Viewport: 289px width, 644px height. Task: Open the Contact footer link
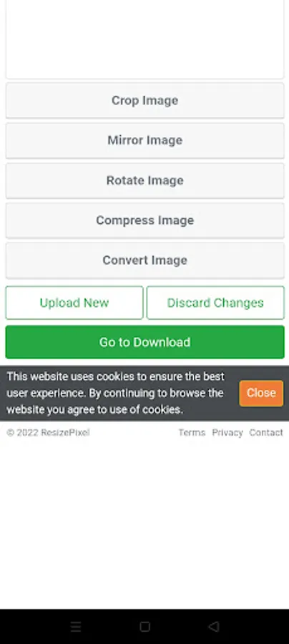point(266,432)
